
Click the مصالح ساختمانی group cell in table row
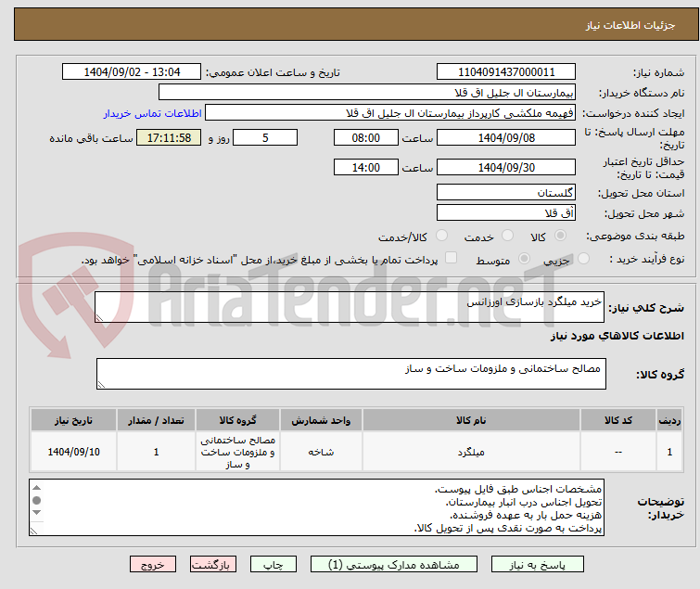(x=237, y=452)
